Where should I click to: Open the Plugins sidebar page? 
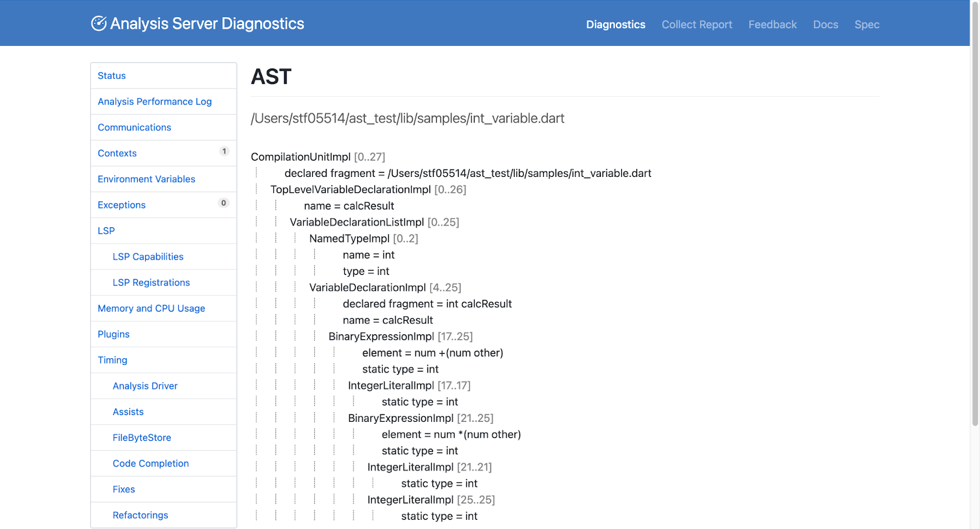[x=113, y=334]
